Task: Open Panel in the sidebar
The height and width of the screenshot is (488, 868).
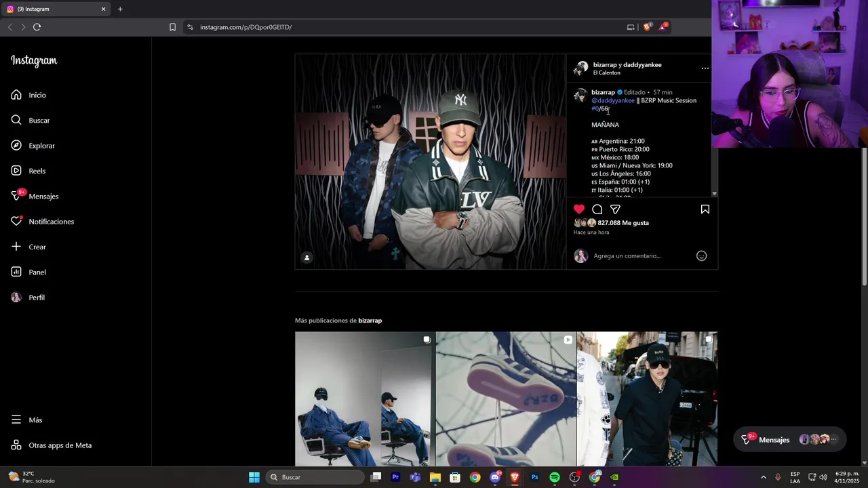Action: point(28,272)
